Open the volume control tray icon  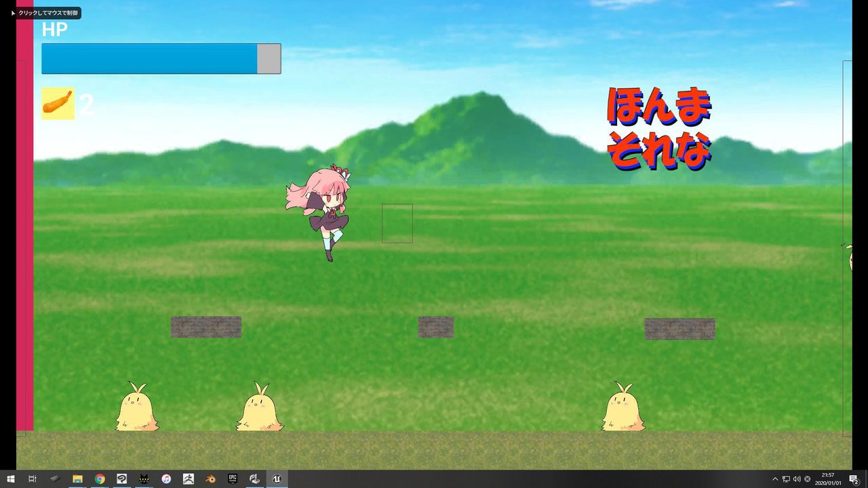pos(797,479)
